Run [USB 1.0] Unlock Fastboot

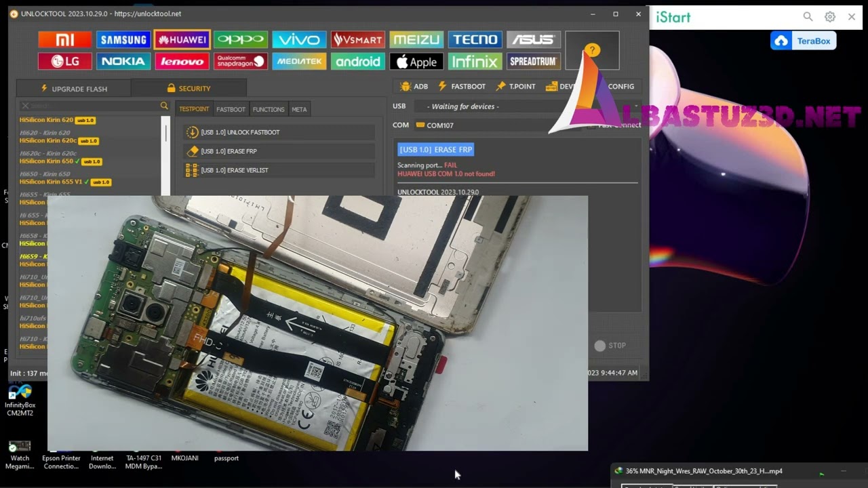(x=279, y=132)
